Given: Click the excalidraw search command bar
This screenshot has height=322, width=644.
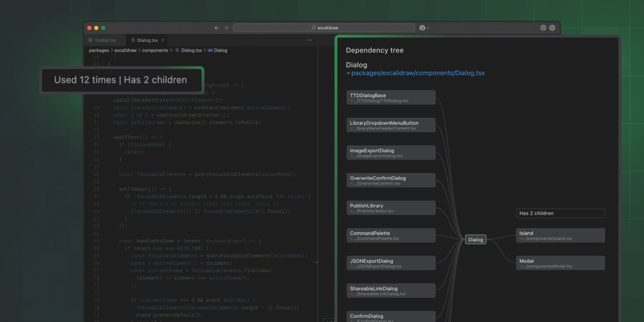Looking at the screenshot, I should pos(324,28).
